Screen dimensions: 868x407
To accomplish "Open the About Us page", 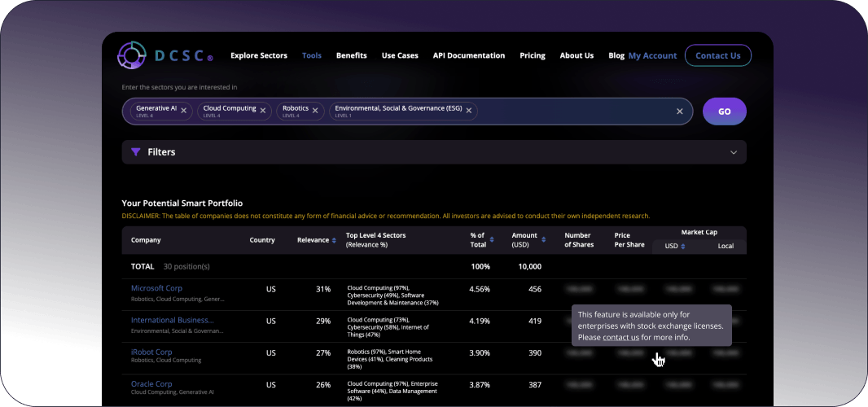I will click(576, 55).
